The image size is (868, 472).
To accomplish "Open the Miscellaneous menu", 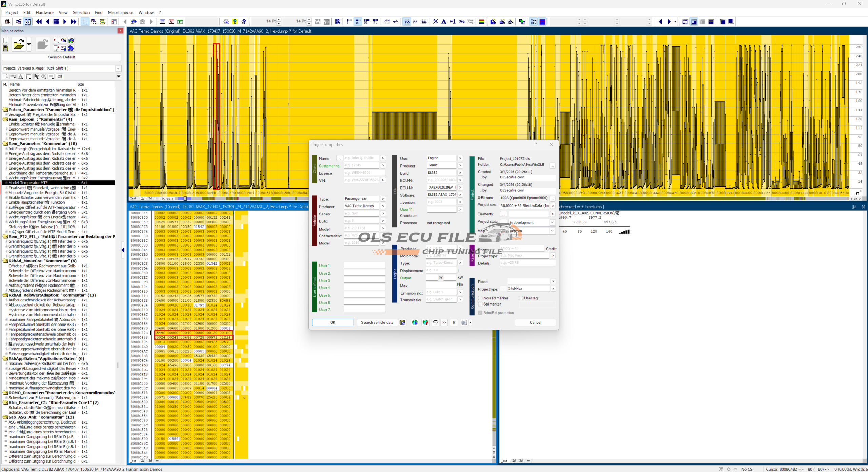I will (x=120, y=12).
